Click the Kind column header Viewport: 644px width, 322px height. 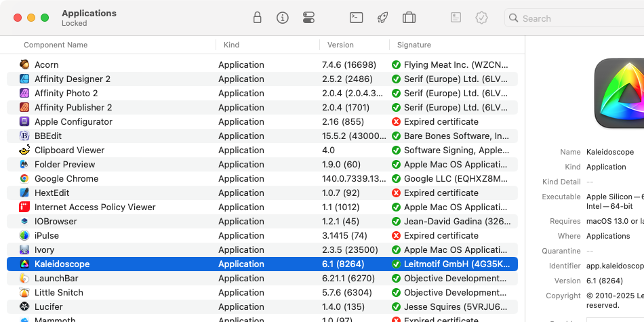pos(231,45)
